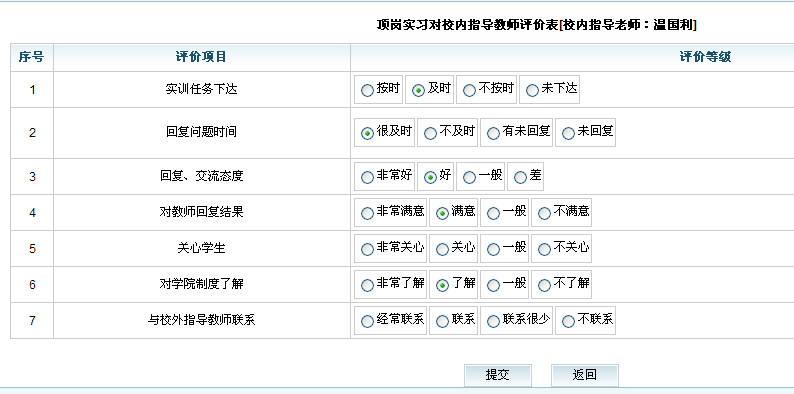794x394 pixels.
Task: Select 不了解 radio button
Action: pyautogui.click(x=544, y=286)
